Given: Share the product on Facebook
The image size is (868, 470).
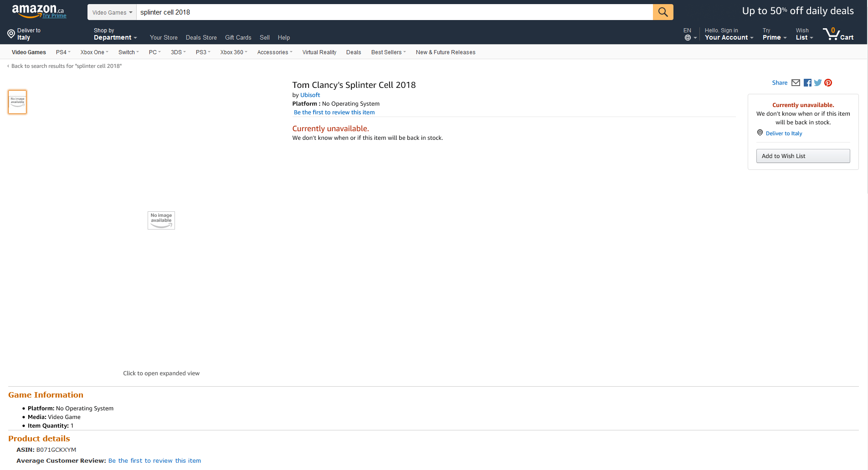Looking at the screenshot, I should point(807,83).
